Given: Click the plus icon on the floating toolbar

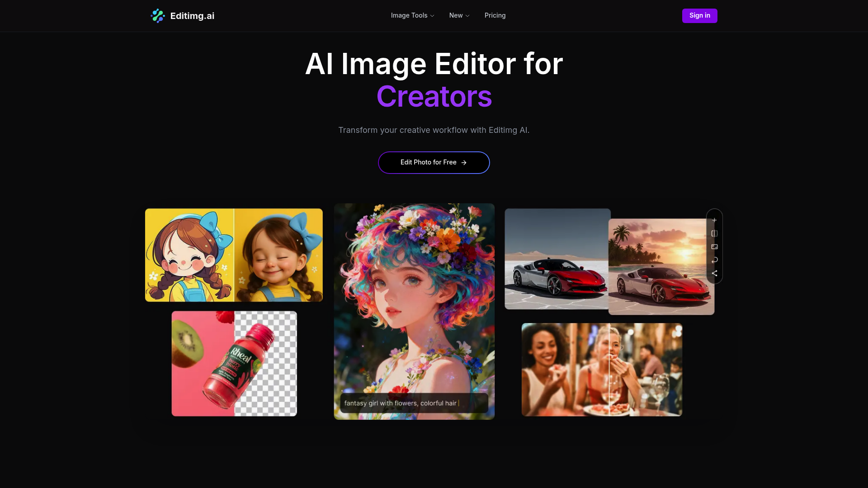Looking at the screenshot, I should point(715,220).
